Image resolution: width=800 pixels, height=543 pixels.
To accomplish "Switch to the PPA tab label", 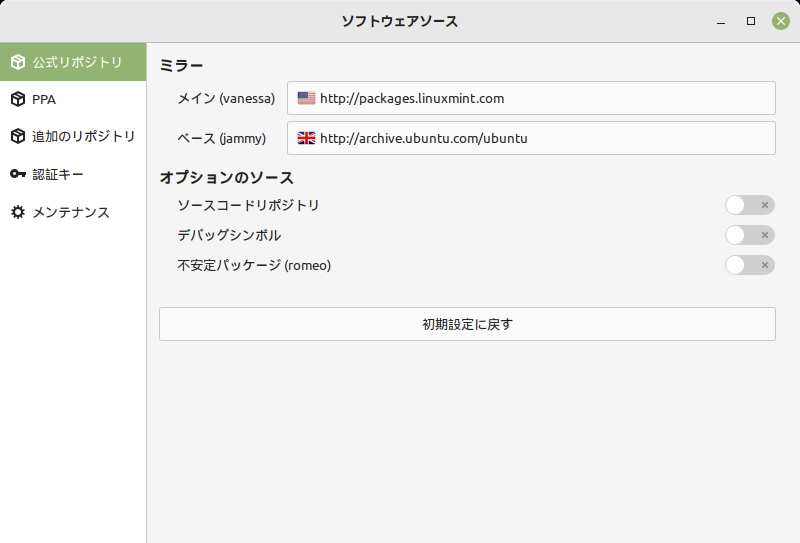I will [44, 100].
